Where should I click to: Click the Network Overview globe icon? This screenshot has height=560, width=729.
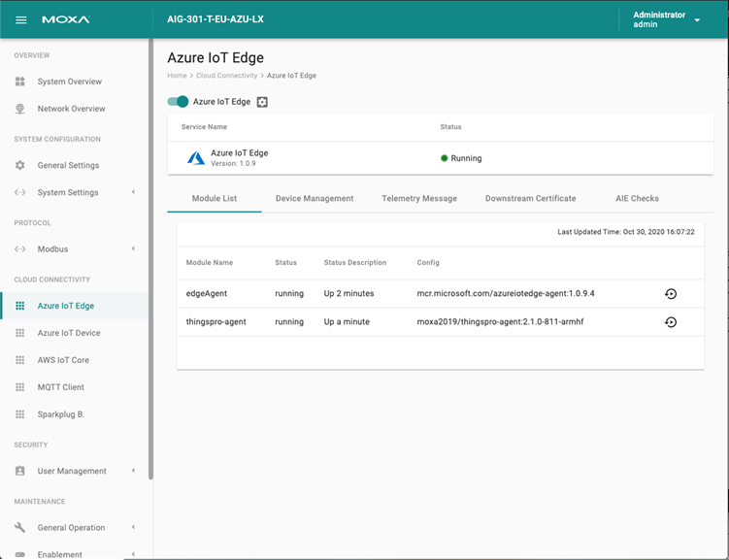20,109
